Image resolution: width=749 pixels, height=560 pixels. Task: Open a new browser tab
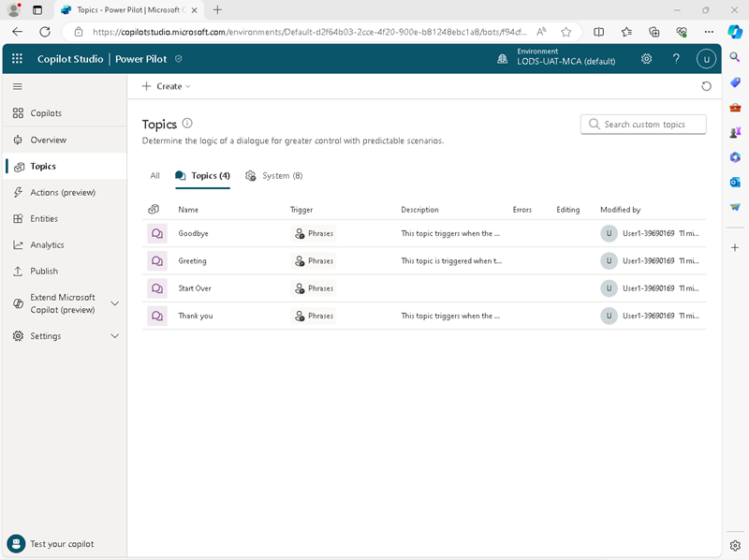pos(217,10)
